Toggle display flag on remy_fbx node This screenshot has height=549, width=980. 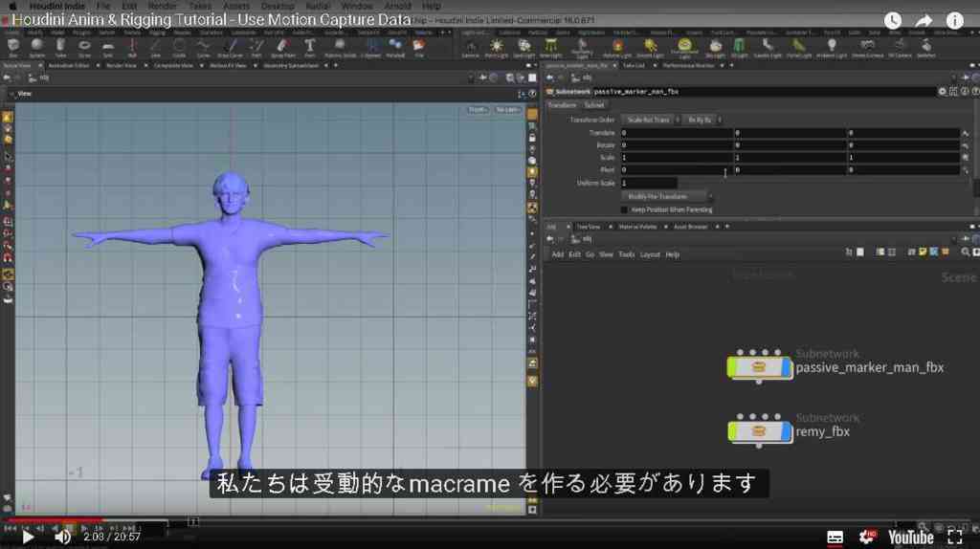point(785,431)
